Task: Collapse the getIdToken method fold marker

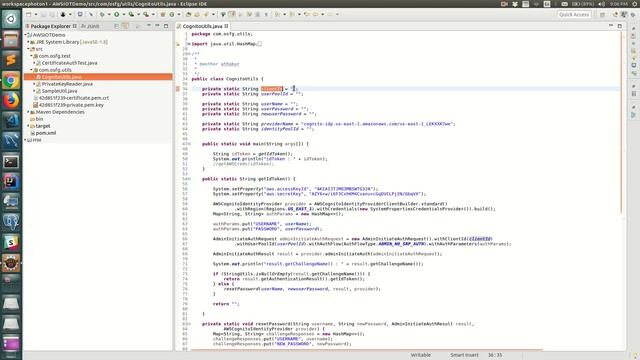Action: [x=189, y=179]
